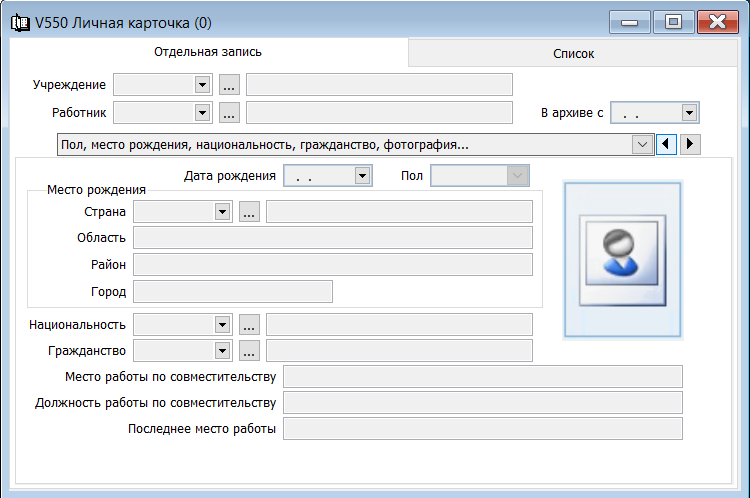The image size is (750, 498).
Task: Switch to the Список tab
Action: pos(574,54)
